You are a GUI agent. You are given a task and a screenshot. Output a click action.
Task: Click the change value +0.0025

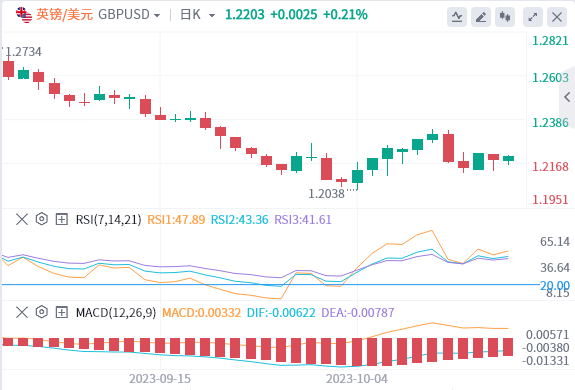(x=294, y=15)
